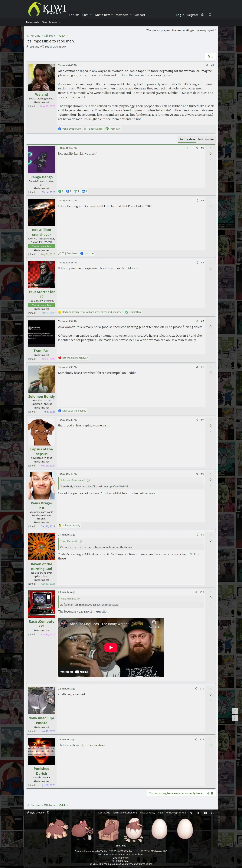Upvote post #2 with the up arrow
The width and height of the screenshot is (242, 868).
pyautogui.click(x=210, y=148)
